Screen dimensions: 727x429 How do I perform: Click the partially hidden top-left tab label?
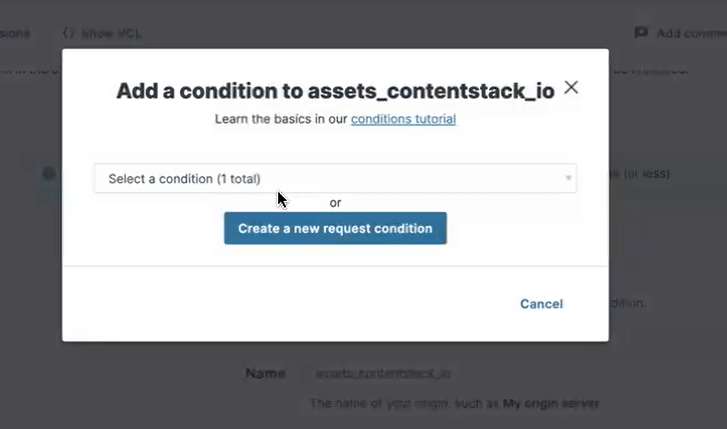tap(14, 33)
